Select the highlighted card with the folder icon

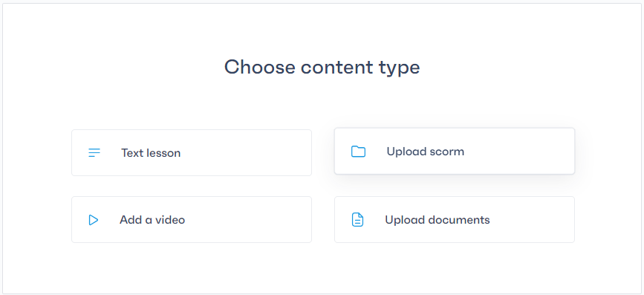455,151
